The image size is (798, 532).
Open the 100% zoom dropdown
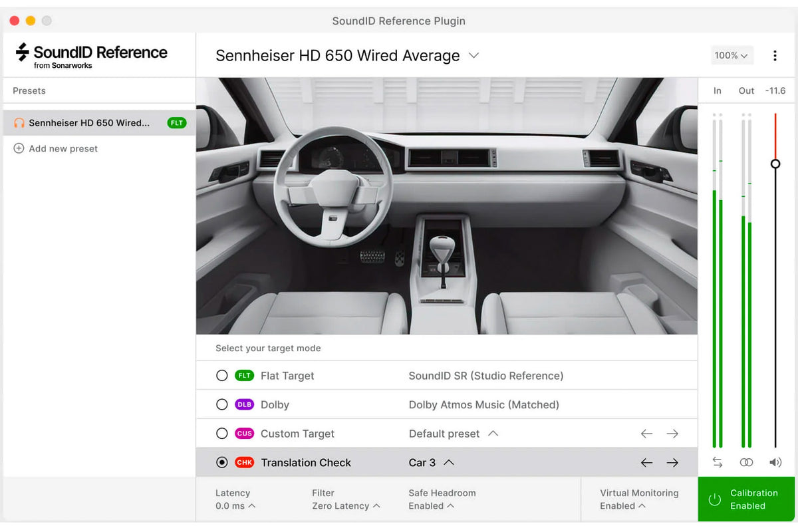tap(731, 56)
